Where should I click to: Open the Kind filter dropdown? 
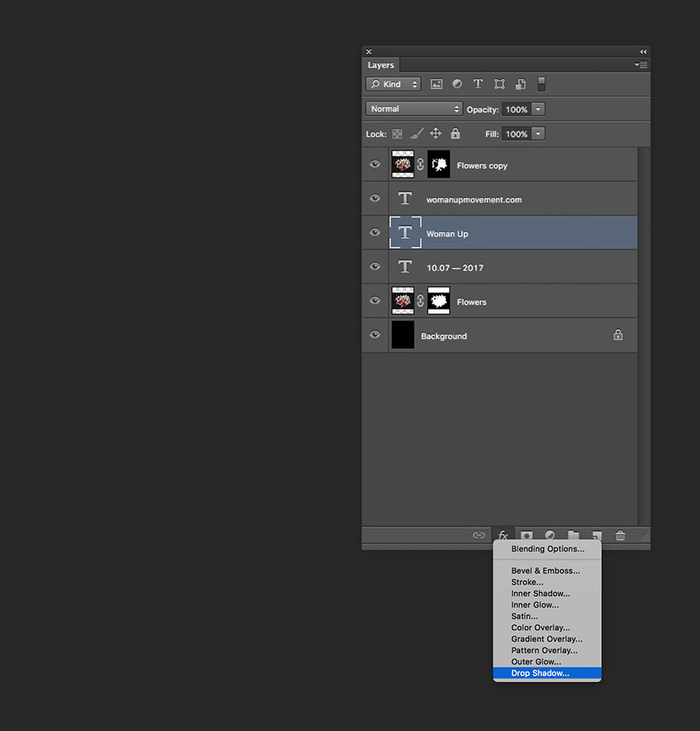394,84
